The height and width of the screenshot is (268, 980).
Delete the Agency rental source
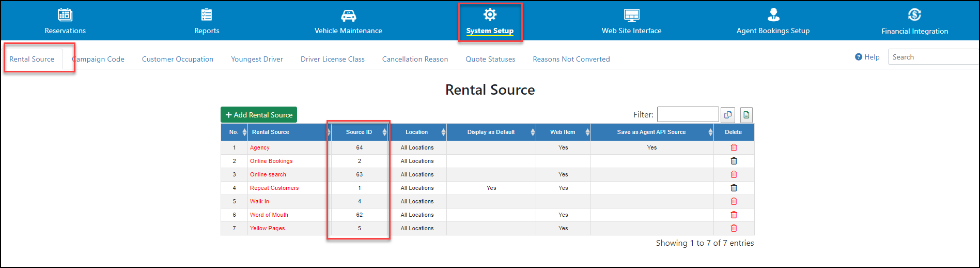pos(734,147)
